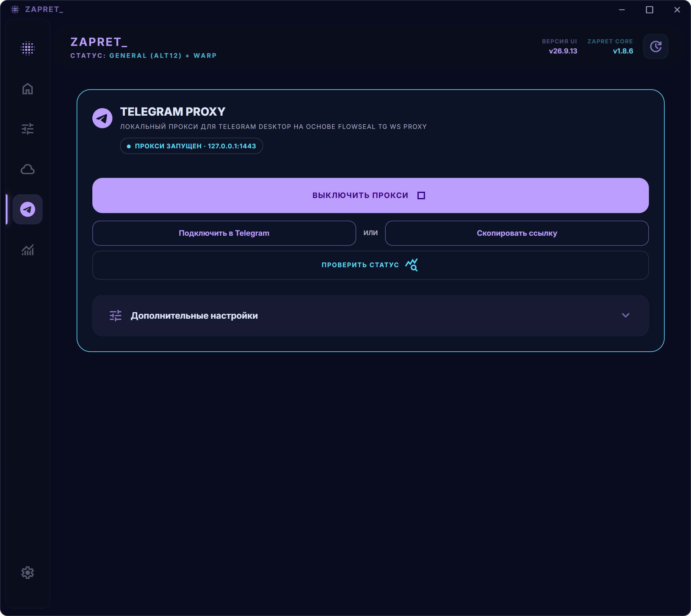The height and width of the screenshot is (616, 691).
Task: Open the statistics chart sidebar page
Action: [x=27, y=250]
